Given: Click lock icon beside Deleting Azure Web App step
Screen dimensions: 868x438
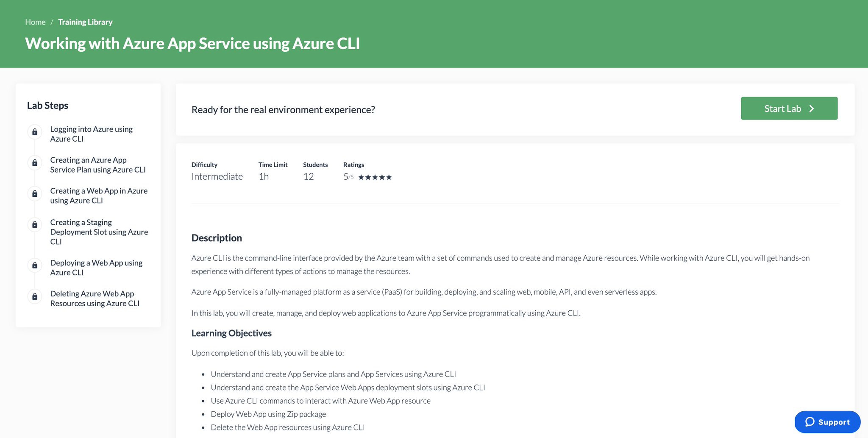Looking at the screenshot, I should pyautogui.click(x=35, y=296).
